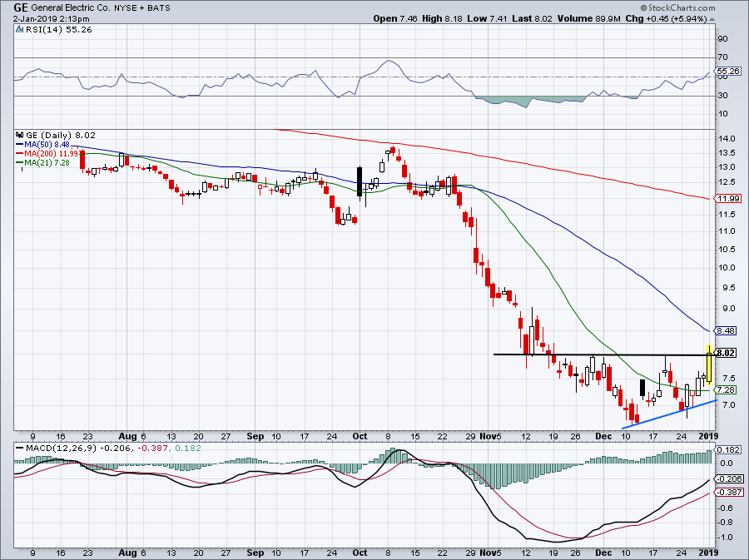
Task: Click the 8.48 blue price tag on the right axis
Action: pyautogui.click(x=726, y=330)
